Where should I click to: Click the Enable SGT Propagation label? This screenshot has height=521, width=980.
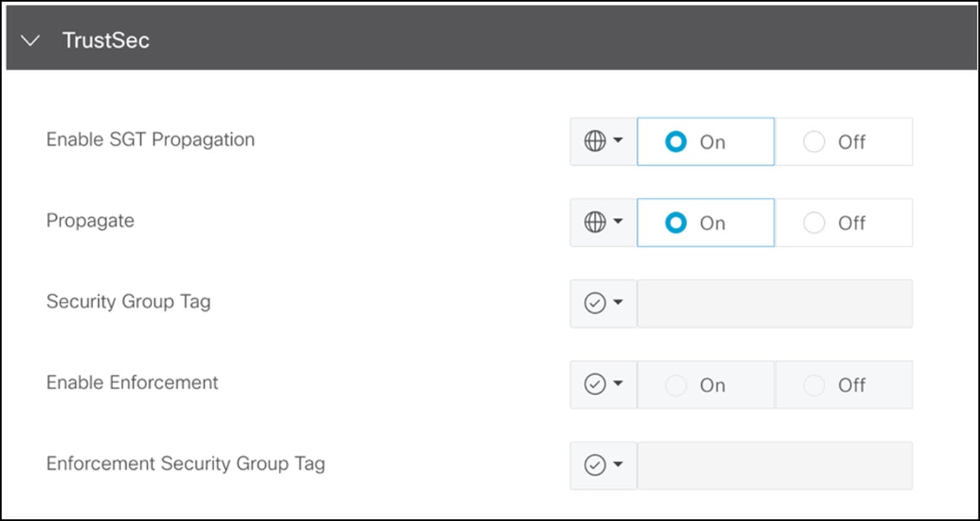150,140
